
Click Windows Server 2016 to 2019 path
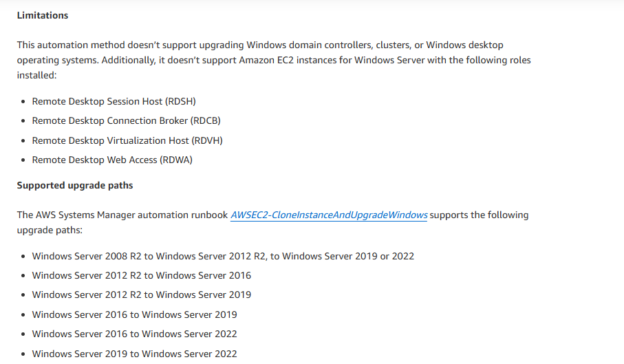tap(134, 314)
